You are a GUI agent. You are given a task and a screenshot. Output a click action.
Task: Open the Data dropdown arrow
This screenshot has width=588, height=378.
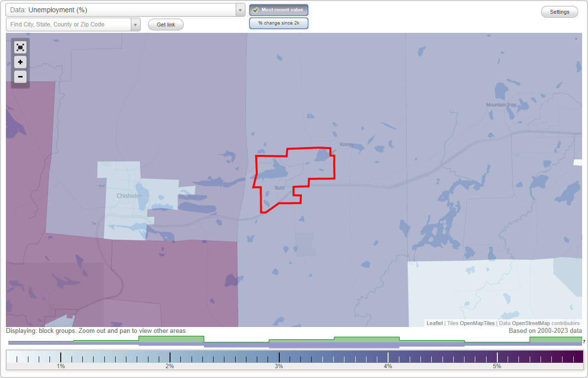240,9
